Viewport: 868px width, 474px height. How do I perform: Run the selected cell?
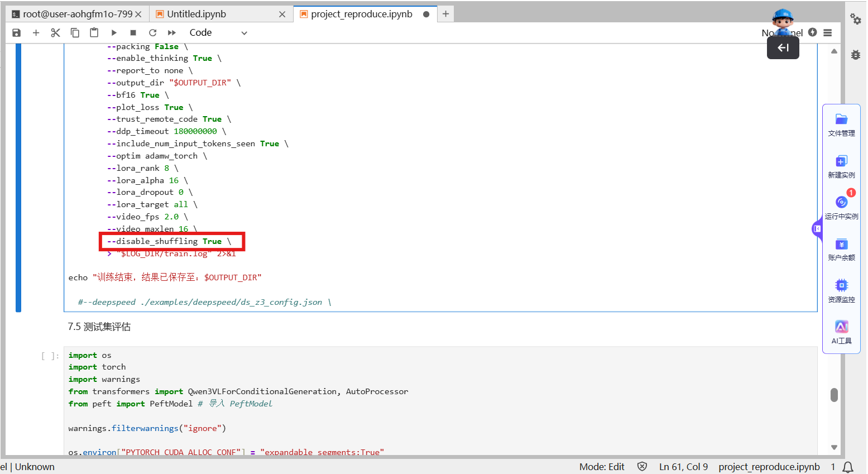click(114, 33)
